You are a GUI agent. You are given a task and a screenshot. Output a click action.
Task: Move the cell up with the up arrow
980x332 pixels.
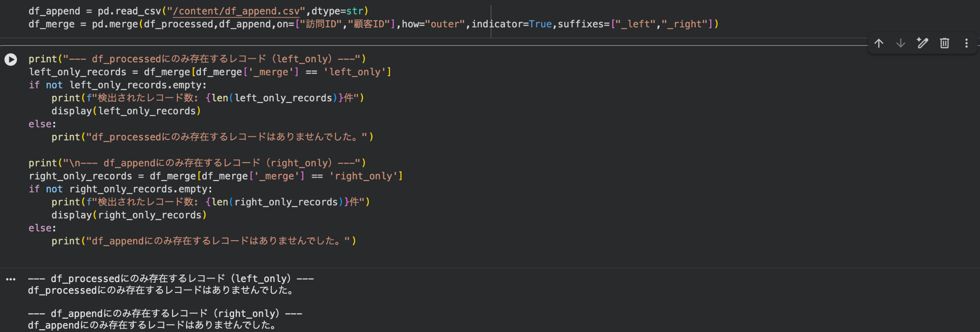click(x=879, y=43)
